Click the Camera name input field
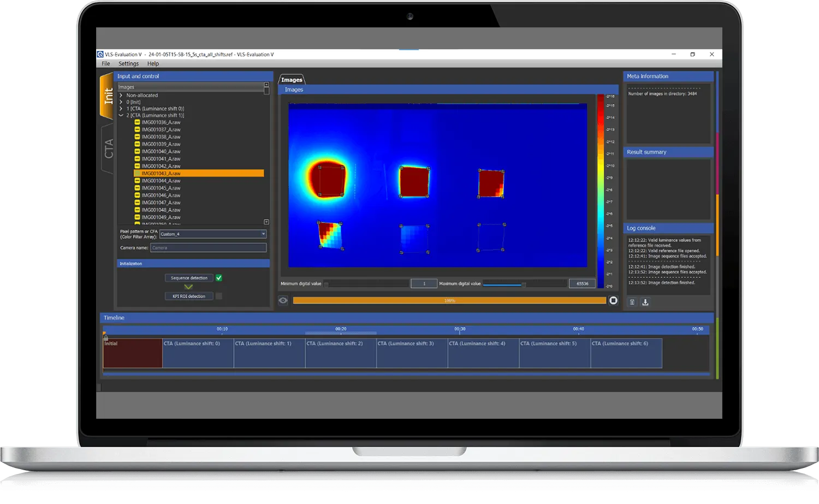The height and width of the screenshot is (504, 819). [209, 248]
